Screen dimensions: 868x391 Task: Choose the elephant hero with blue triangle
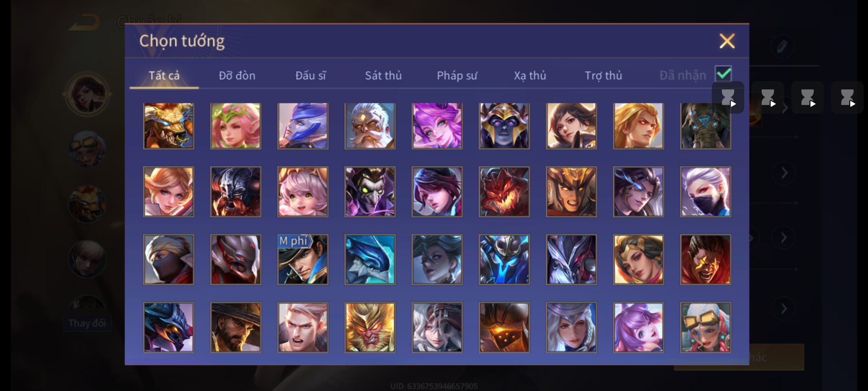tap(705, 126)
